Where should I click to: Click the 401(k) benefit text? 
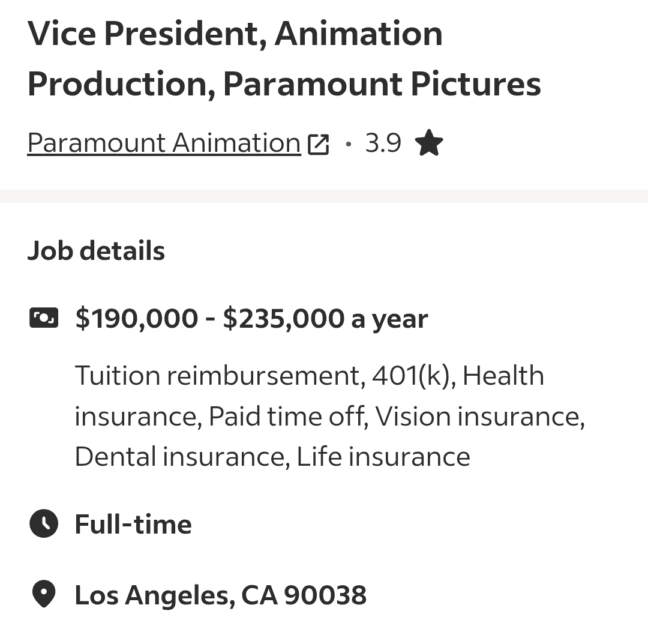[414, 376]
